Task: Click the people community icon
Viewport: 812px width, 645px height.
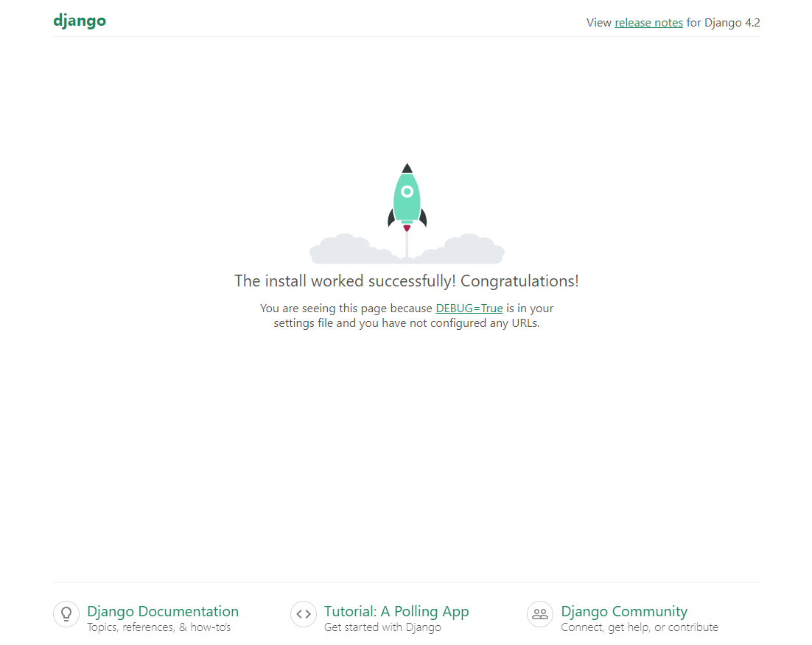Action: click(540, 614)
